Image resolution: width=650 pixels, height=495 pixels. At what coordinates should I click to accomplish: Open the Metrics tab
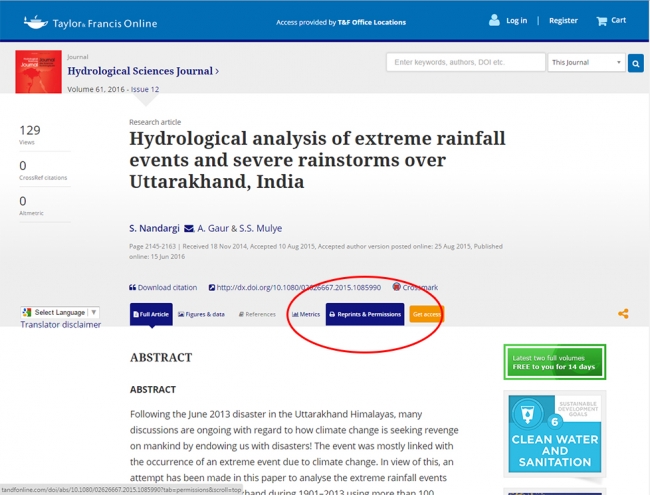tap(305, 314)
